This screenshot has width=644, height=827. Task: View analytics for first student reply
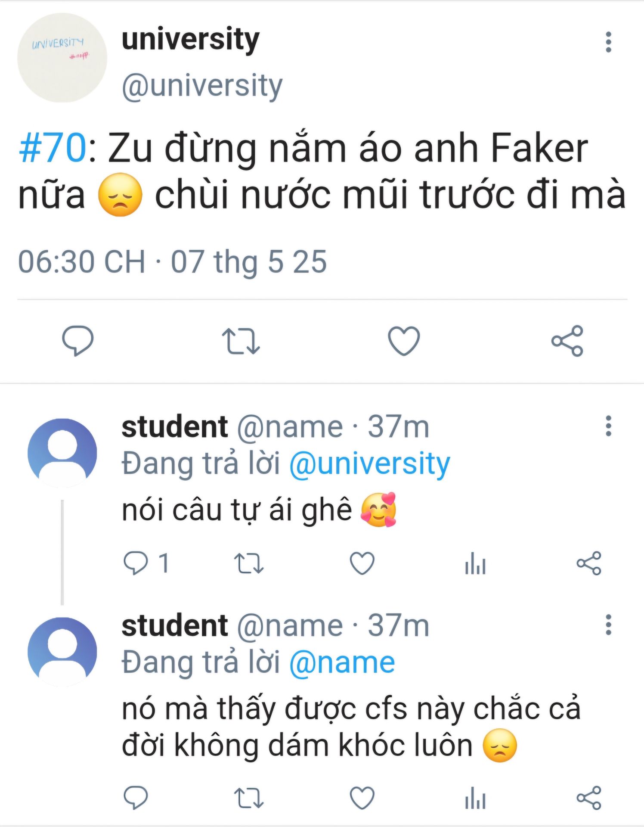475,563
